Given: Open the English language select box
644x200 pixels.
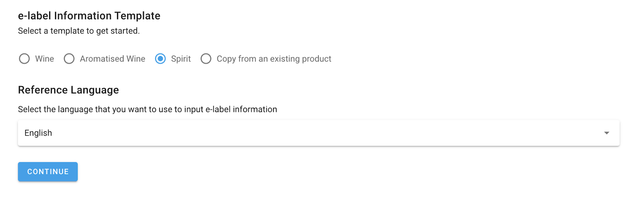Looking at the screenshot, I should [x=318, y=133].
